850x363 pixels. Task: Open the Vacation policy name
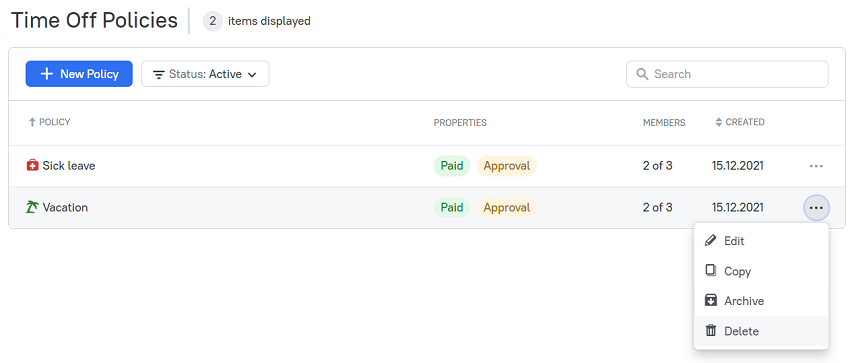[x=65, y=208]
